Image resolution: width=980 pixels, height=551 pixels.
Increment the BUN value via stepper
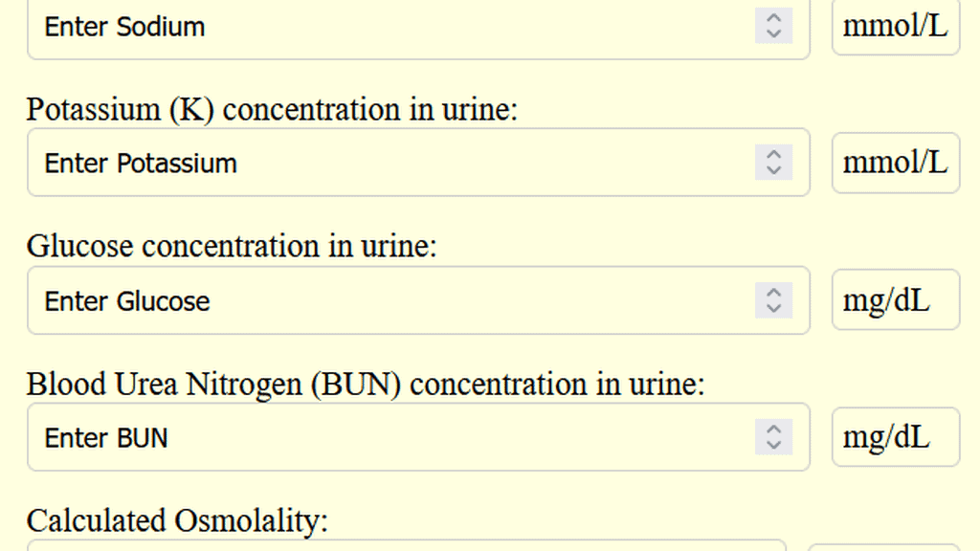tap(771, 430)
